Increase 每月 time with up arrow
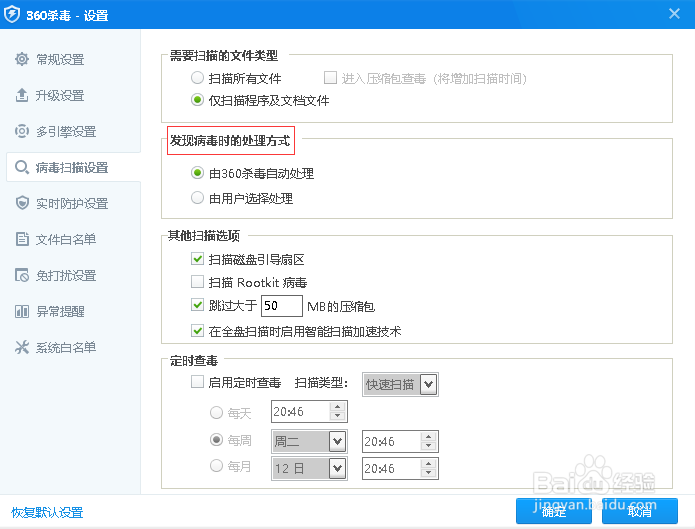 tap(428, 464)
